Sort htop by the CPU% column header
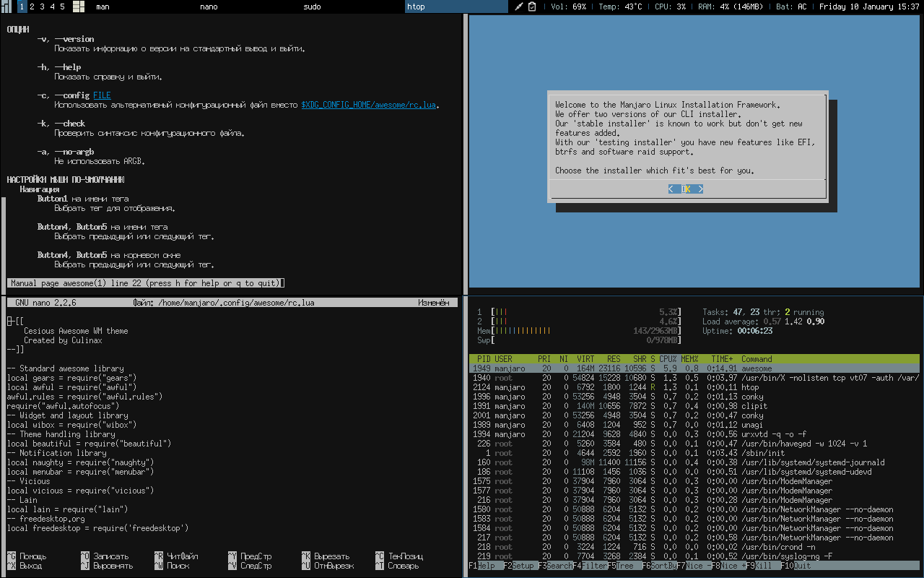 click(668, 359)
